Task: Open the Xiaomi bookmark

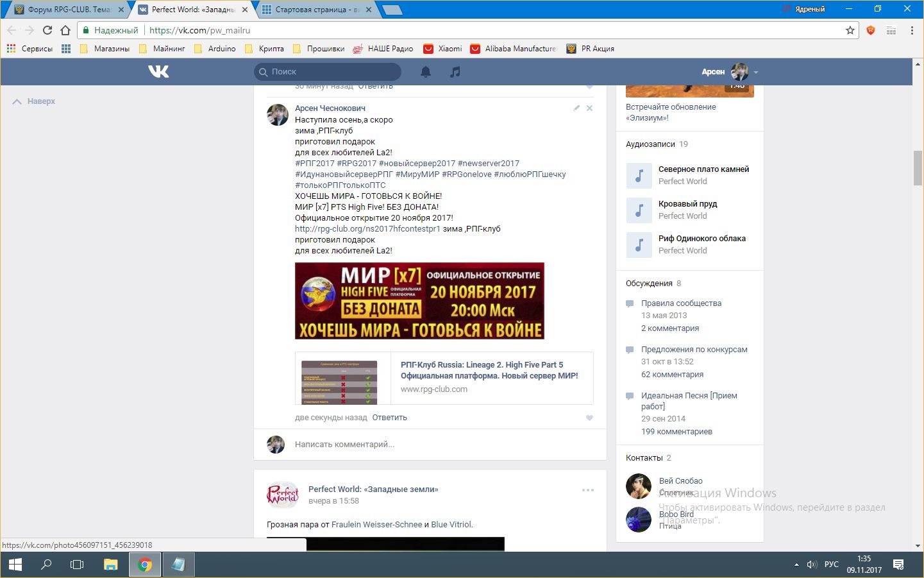Action: [442, 49]
